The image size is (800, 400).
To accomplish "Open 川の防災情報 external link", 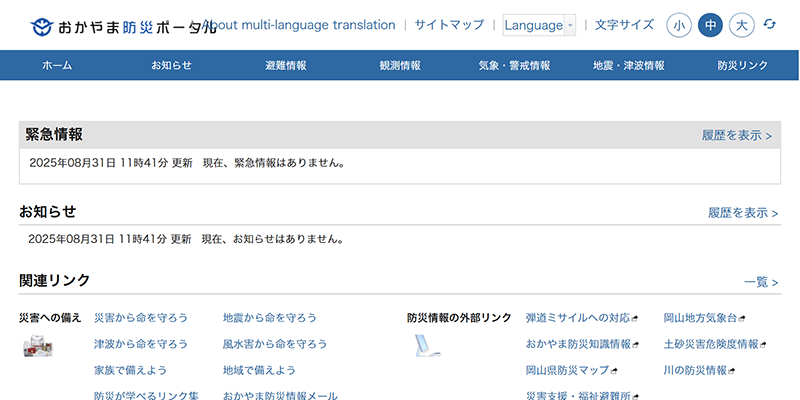I will (699, 370).
